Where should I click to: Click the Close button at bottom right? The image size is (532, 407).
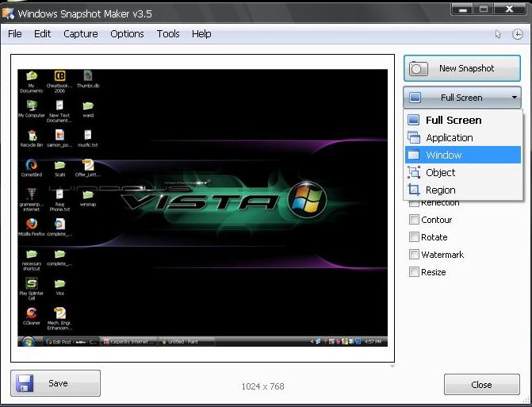[x=482, y=385]
